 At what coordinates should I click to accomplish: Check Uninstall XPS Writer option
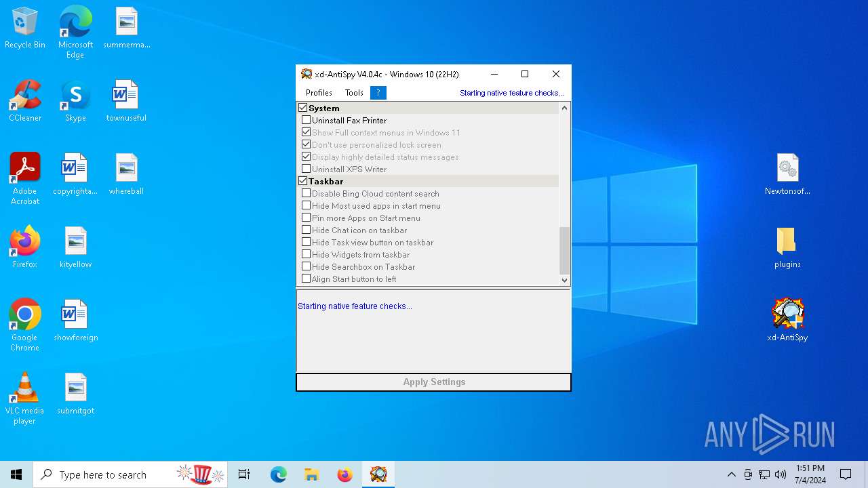pos(307,169)
